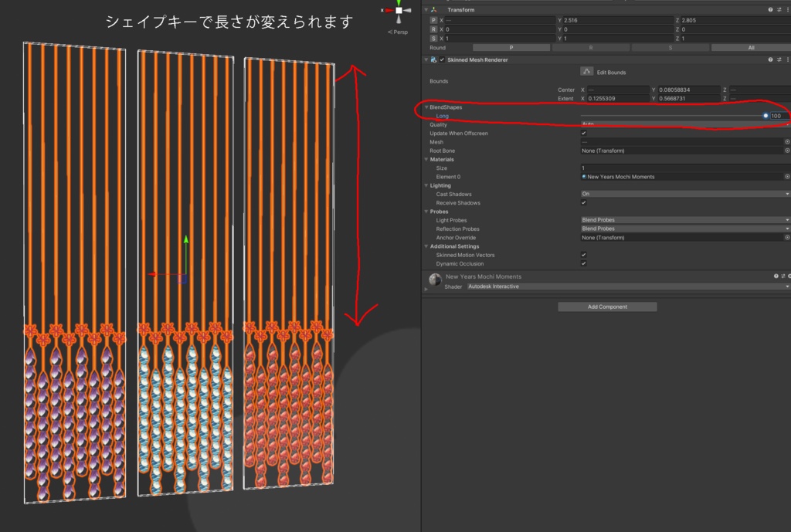Click the Round All button
Image resolution: width=791 pixels, height=532 pixels.
(x=751, y=47)
